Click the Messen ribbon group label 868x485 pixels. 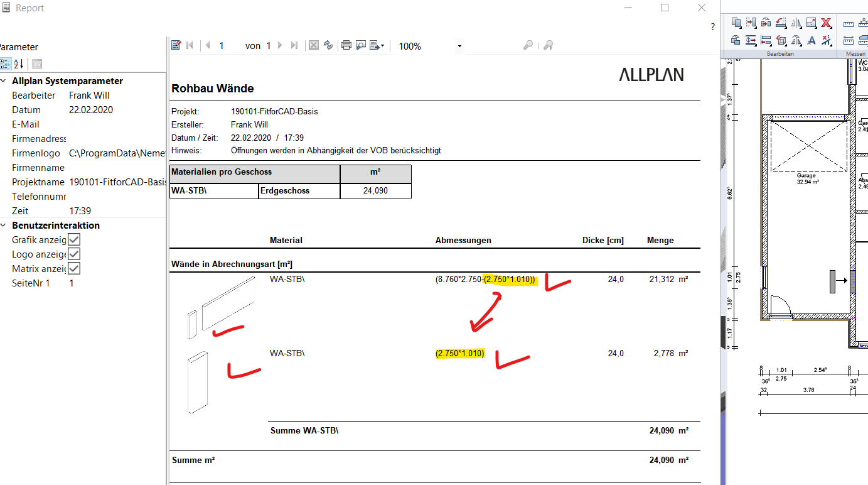point(855,54)
